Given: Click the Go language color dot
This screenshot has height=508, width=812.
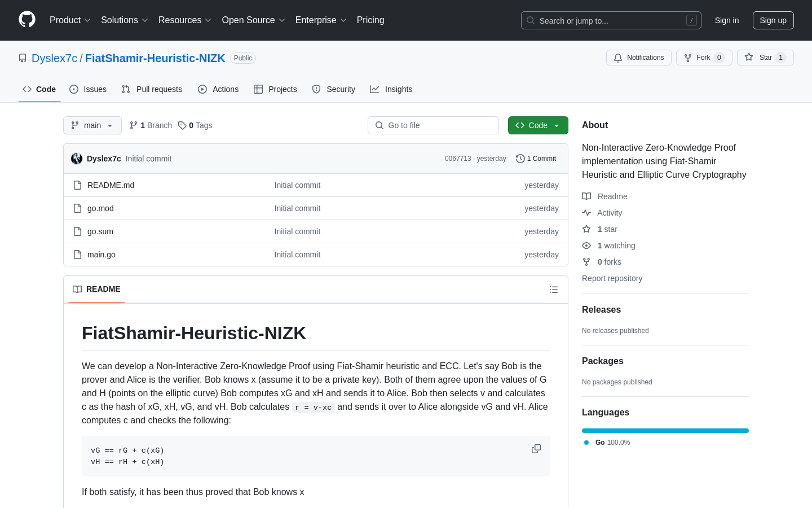Looking at the screenshot, I should (586, 443).
